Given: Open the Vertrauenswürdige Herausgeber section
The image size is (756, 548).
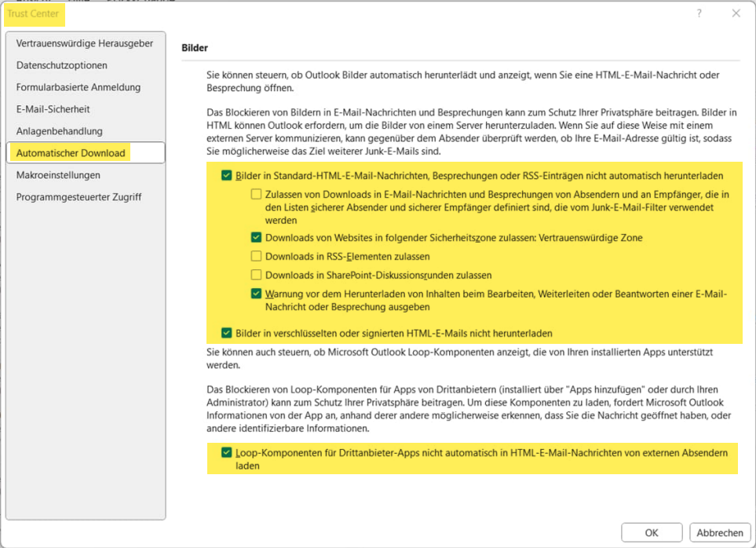Looking at the screenshot, I should tap(85, 43).
